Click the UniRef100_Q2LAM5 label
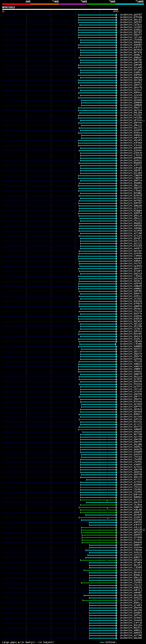Image resolution: width=146 pixels, height=644 pixels. (x=131, y=67)
